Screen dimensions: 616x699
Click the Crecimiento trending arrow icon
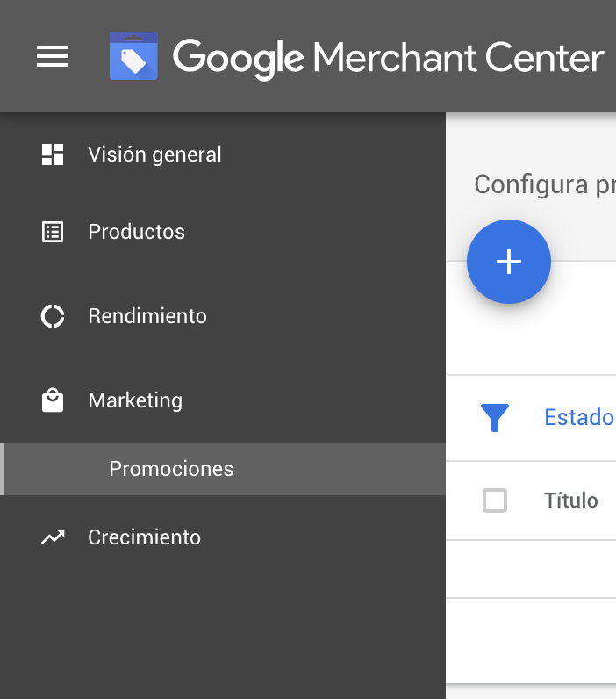tap(53, 537)
